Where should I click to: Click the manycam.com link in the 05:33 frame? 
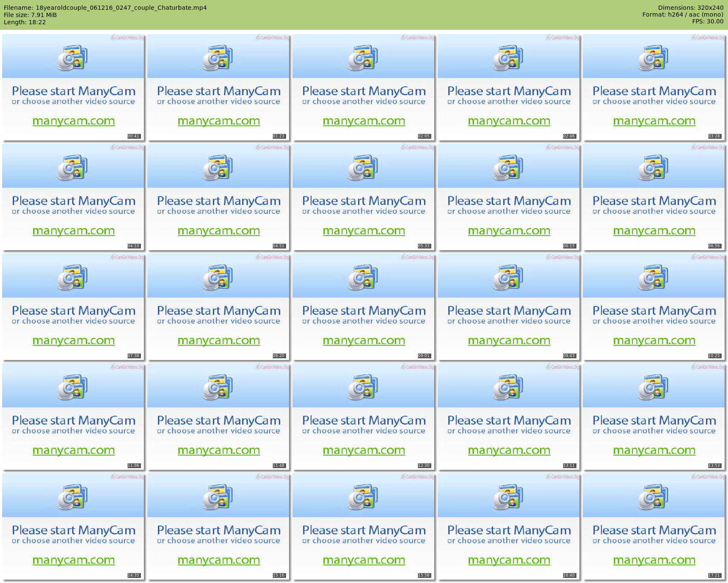point(364,231)
